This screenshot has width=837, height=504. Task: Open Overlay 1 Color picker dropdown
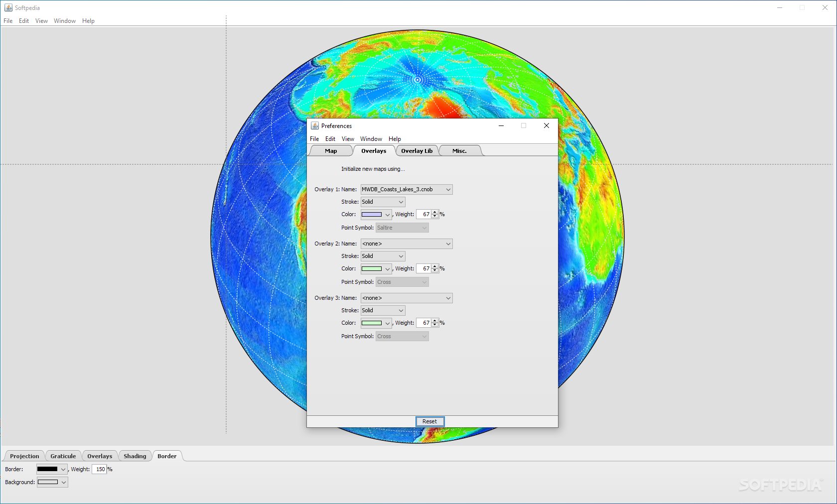[x=376, y=215]
